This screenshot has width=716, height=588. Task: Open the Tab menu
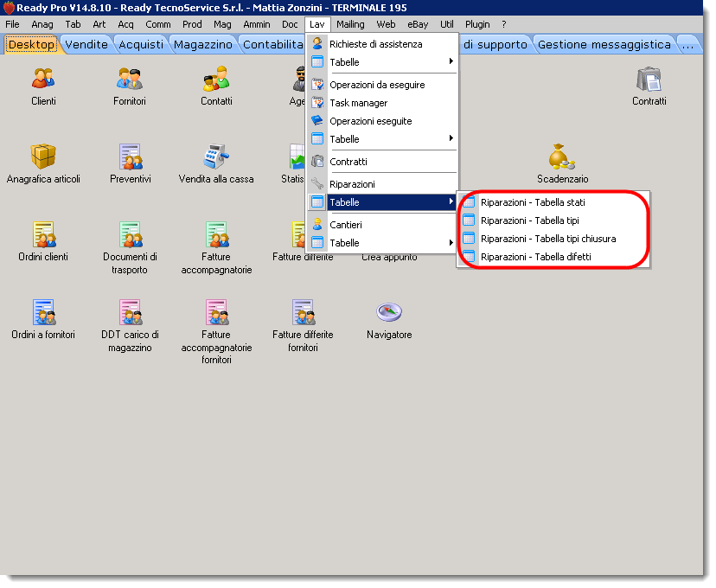(x=73, y=24)
